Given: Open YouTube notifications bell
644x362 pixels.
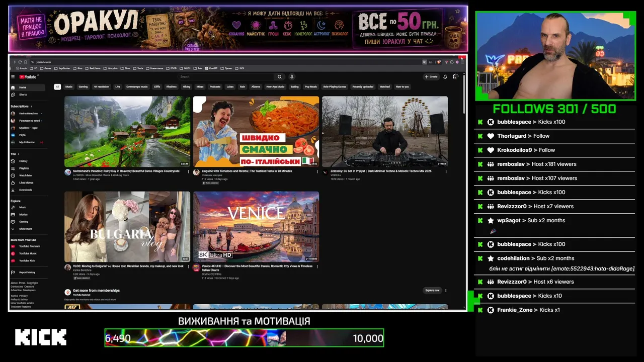Looking at the screenshot, I should coord(445,77).
